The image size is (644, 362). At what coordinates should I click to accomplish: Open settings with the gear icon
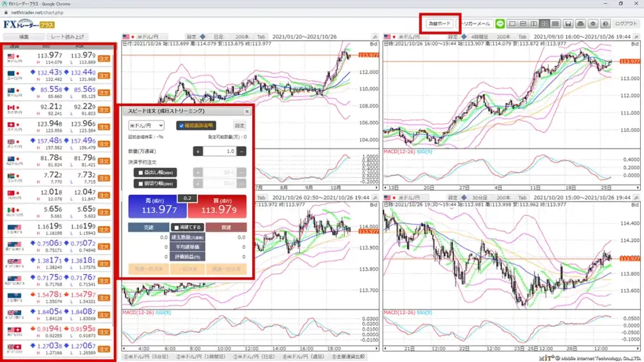[592, 24]
